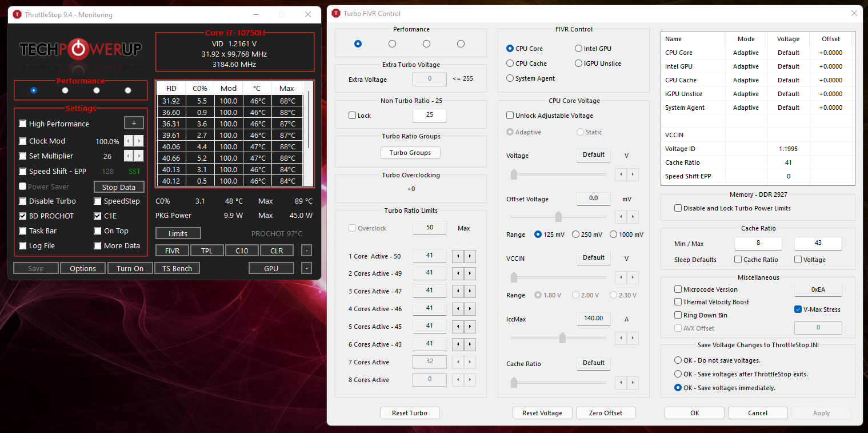Decrease the 6 Cores Active ratio with left arrow
The width and height of the screenshot is (868, 433).
(458, 344)
